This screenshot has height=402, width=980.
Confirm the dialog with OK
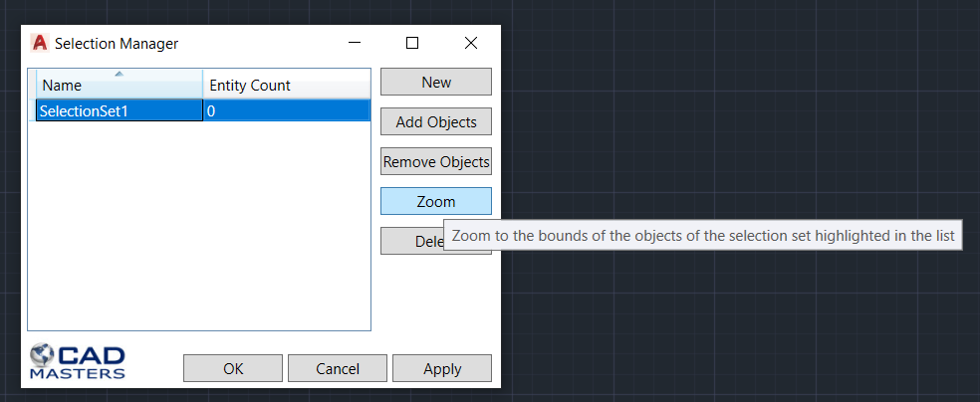tap(233, 368)
